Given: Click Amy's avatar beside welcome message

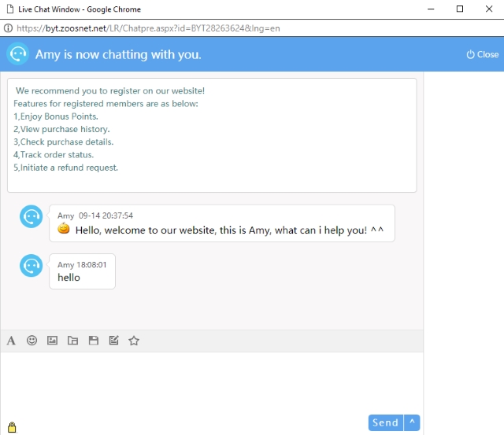Looking at the screenshot, I should pyautogui.click(x=31, y=216).
